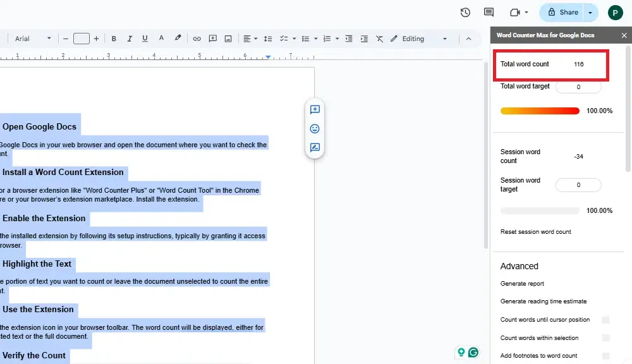Add a comment from the toolbar

pos(212,39)
